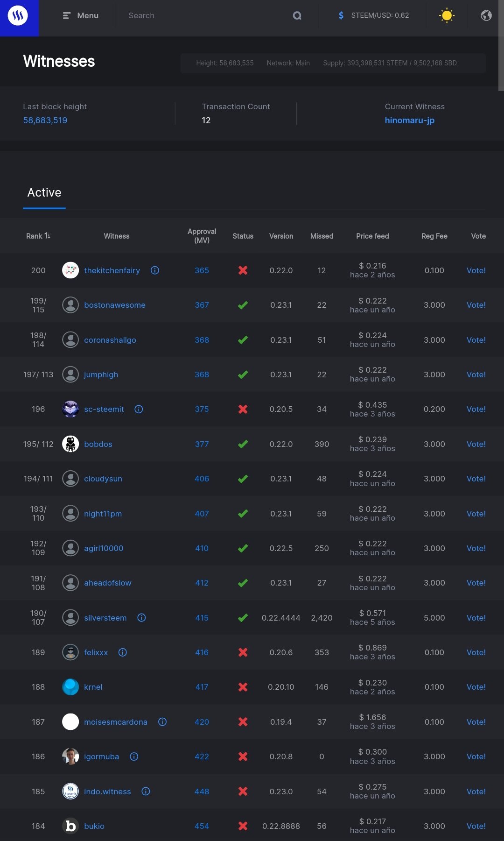Screen dimensions: 504x841
Task: Show info icon for thekitchenfairy
Action: [155, 270]
